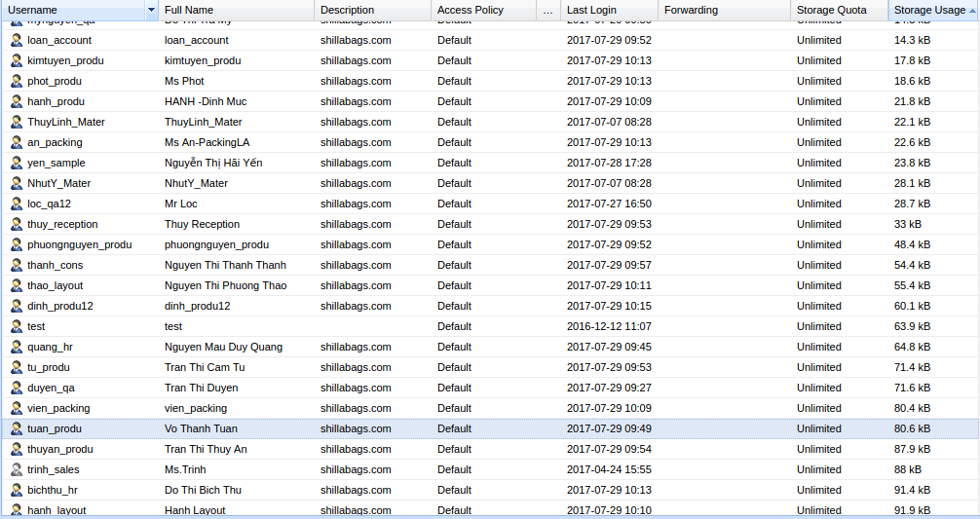Click full name 'Vo Thanh Tuan'
The image size is (980, 519).
(201, 428)
